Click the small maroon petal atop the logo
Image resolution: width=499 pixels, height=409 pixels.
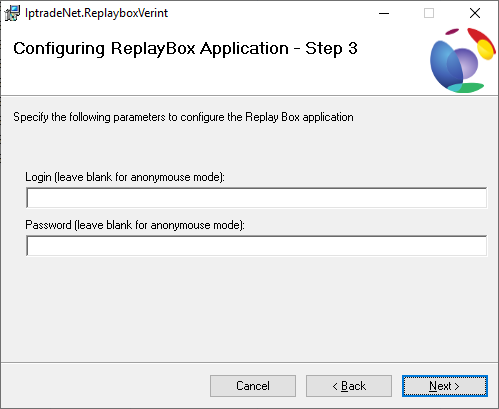[452, 32]
